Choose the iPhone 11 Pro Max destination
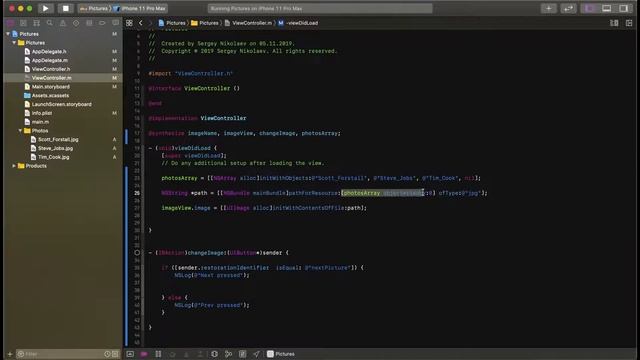640x360 pixels. (x=140, y=9)
